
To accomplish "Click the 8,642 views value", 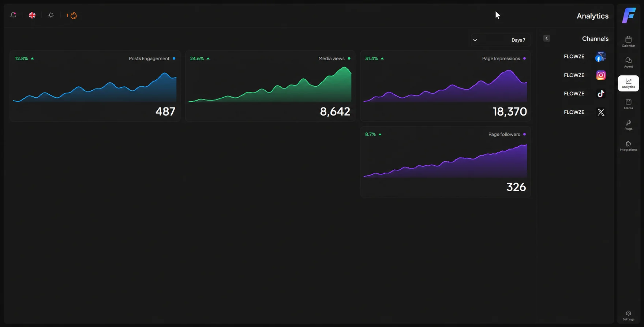I will [335, 111].
